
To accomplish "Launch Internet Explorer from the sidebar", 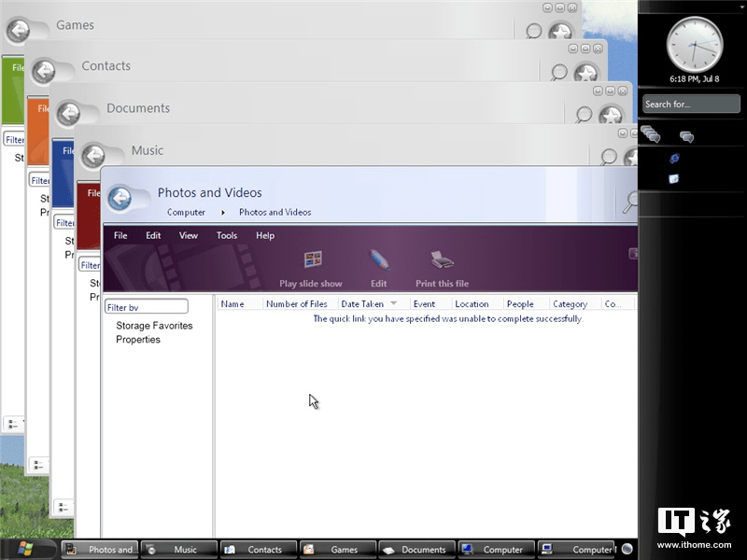I will click(x=674, y=158).
